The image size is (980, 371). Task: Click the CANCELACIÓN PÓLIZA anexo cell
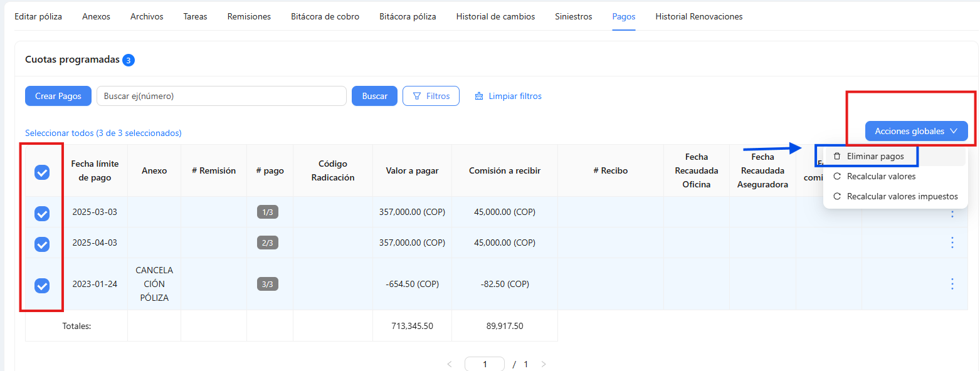pos(154,284)
